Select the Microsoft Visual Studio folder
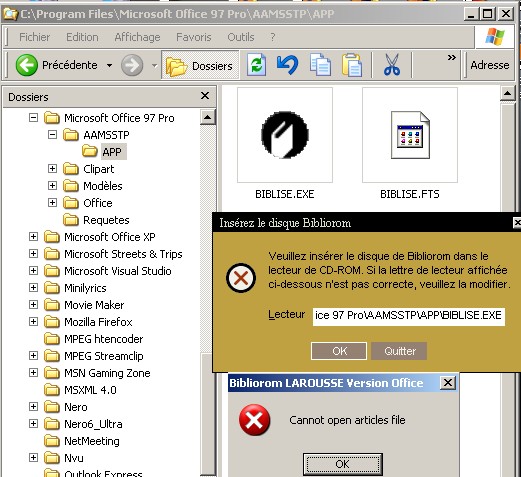This screenshot has height=477, width=521. click(x=118, y=271)
